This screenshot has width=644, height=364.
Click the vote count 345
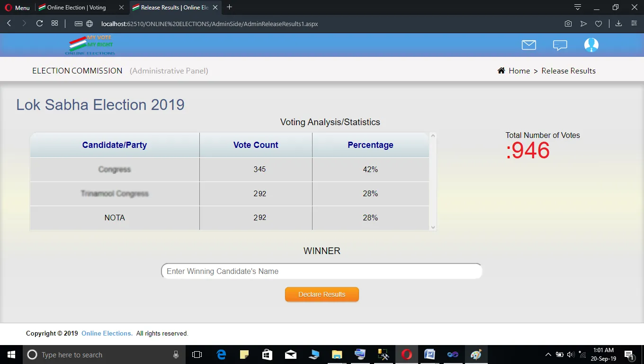click(x=259, y=169)
